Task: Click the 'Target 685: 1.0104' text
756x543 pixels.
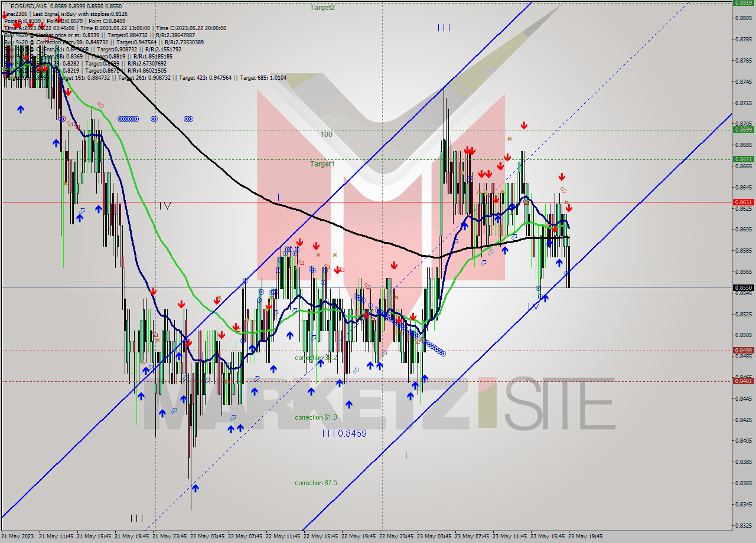Action: [x=264, y=77]
